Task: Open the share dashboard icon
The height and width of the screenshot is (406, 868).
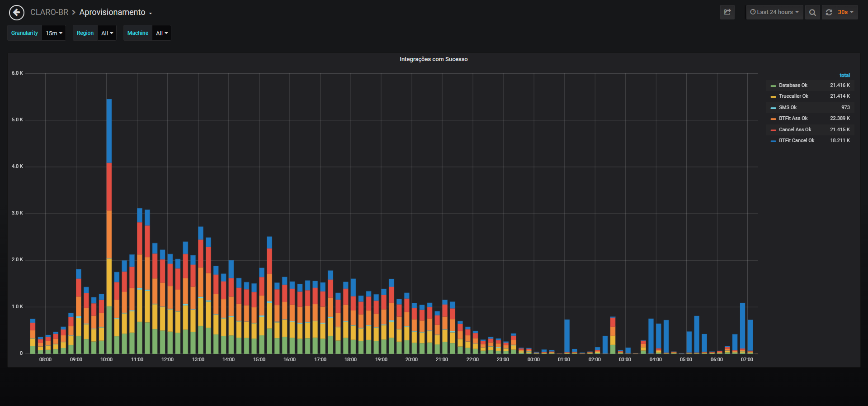Action: tap(727, 12)
